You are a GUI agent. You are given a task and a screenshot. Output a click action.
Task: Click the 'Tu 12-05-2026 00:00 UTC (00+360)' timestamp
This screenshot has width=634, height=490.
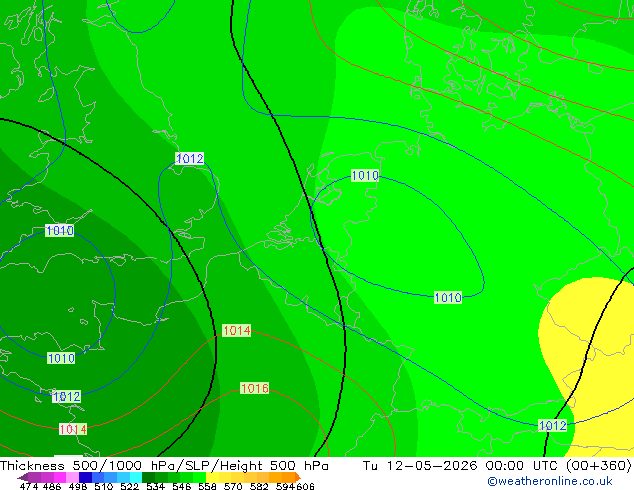(497, 465)
